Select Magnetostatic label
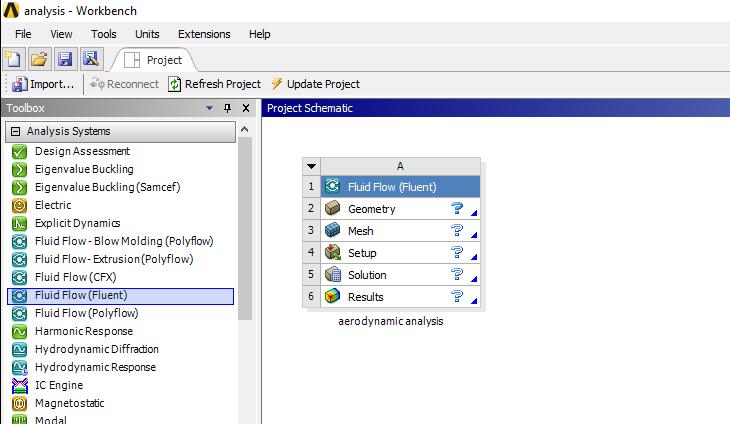Screen dimensions: 730x424 pos(70,403)
